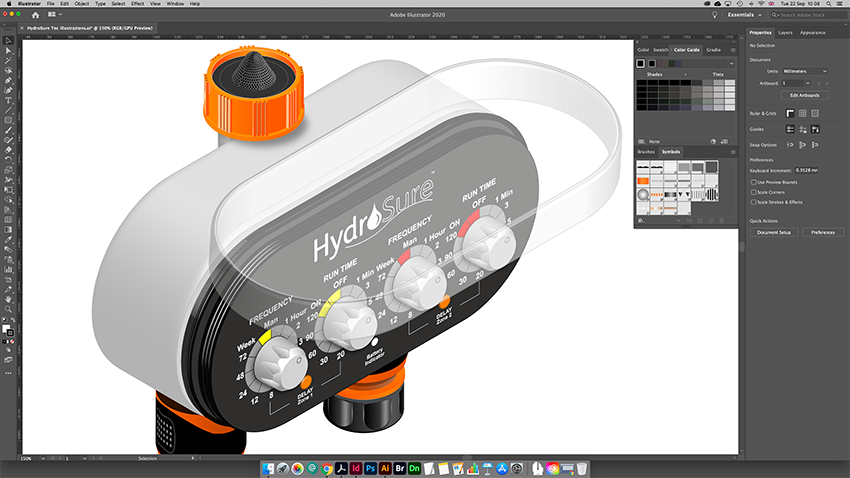Open Google Chrome from the Dock
The height and width of the screenshot is (478, 850).
[326, 469]
